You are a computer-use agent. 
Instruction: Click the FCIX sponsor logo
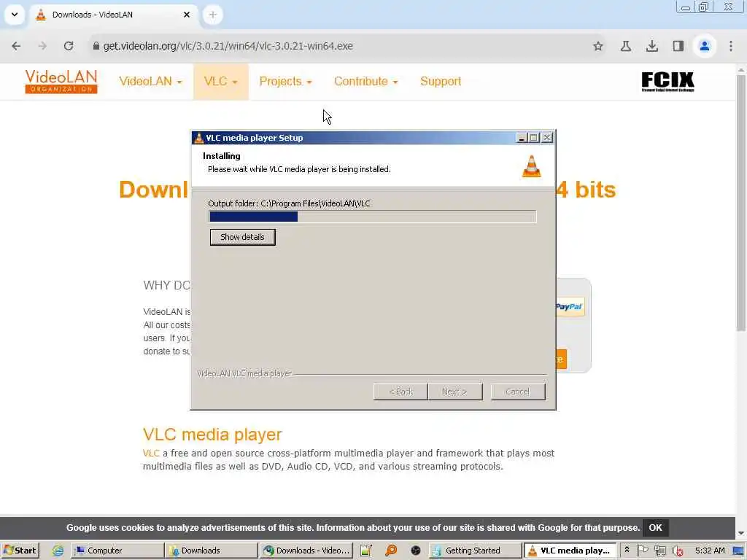tap(667, 82)
